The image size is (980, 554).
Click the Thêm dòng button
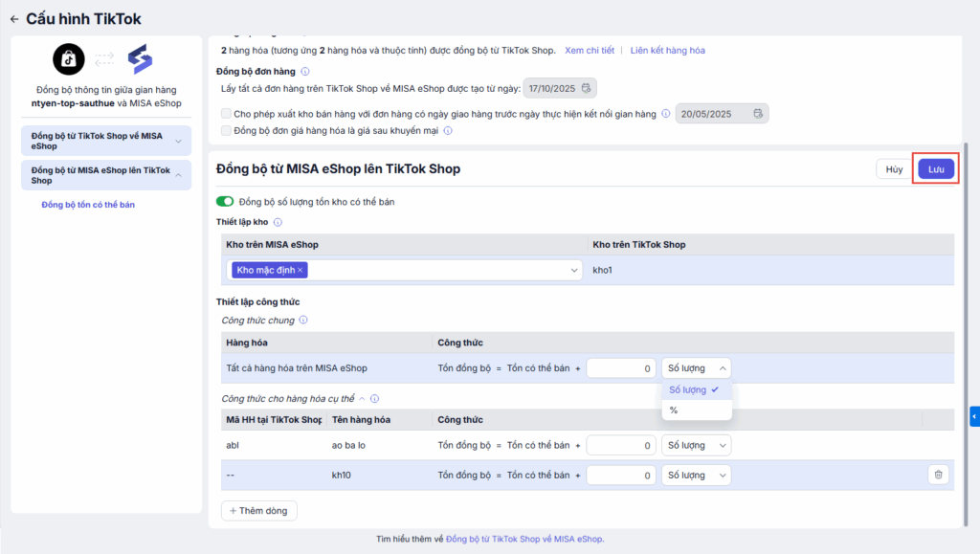(x=259, y=511)
